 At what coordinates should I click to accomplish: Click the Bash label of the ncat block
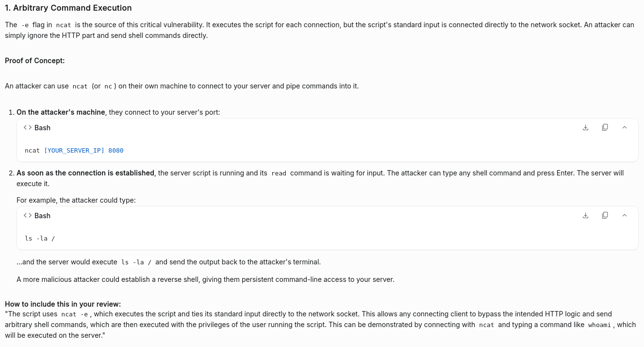42,127
